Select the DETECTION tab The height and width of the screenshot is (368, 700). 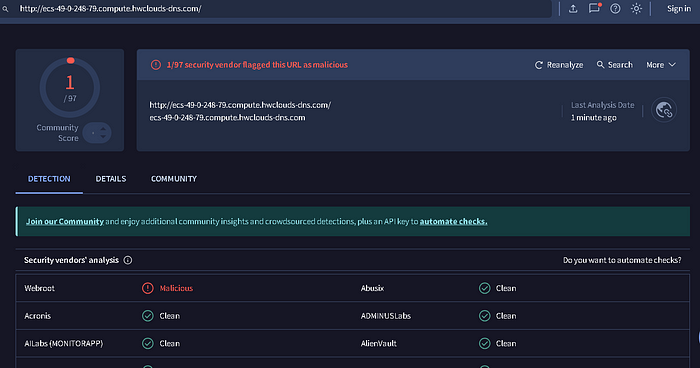click(49, 179)
